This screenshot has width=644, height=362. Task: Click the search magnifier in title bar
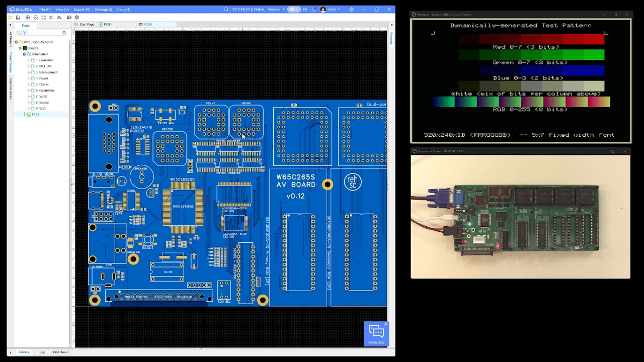[x=226, y=9]
